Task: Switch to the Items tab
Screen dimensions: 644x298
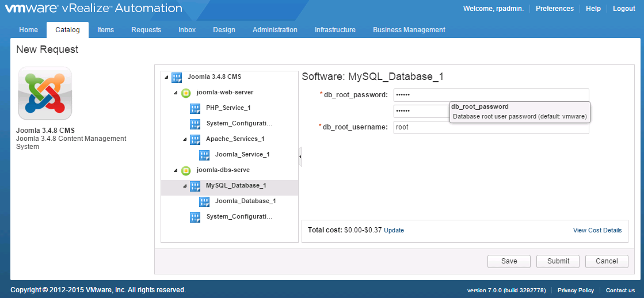Action: click(105, 29)
